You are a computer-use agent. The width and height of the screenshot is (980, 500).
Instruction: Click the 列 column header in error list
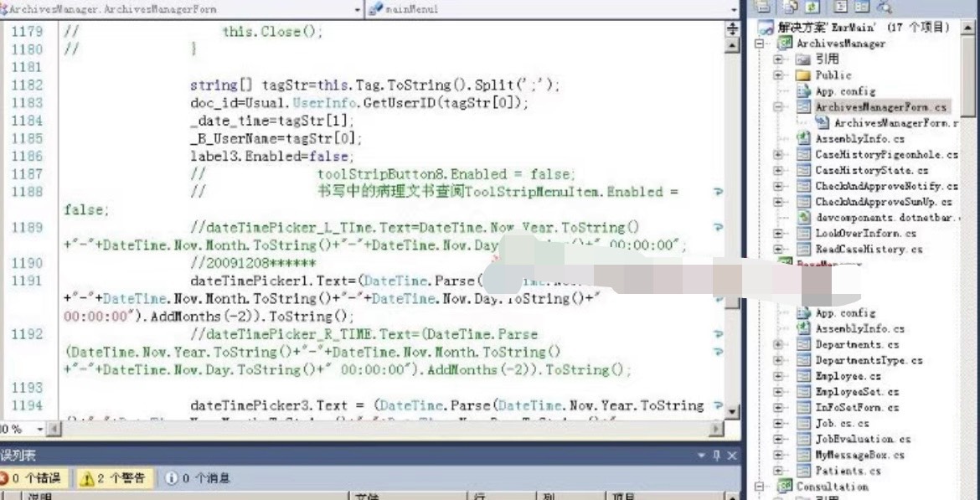(570, 497)
